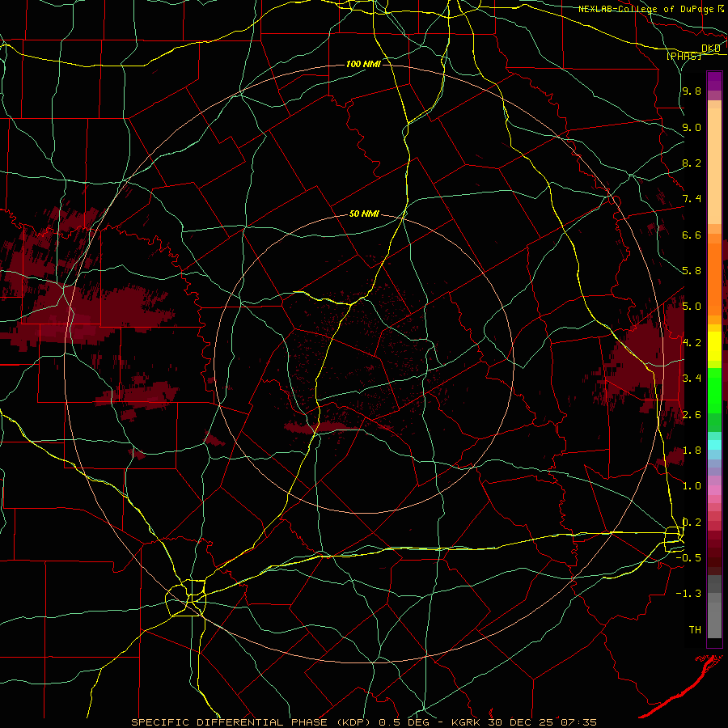The height and width of the screenshot is (728, 728).
Task: Click the 1.8 scale value
Action: [x=692, y=451]
